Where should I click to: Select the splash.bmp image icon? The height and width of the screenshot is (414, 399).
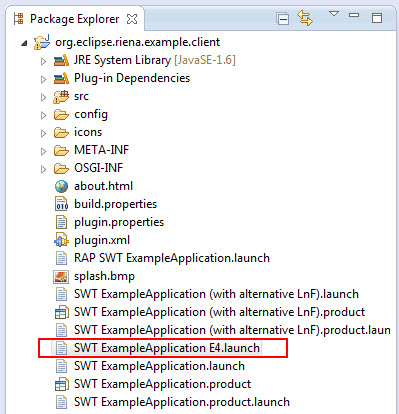(x=61, y=277)
